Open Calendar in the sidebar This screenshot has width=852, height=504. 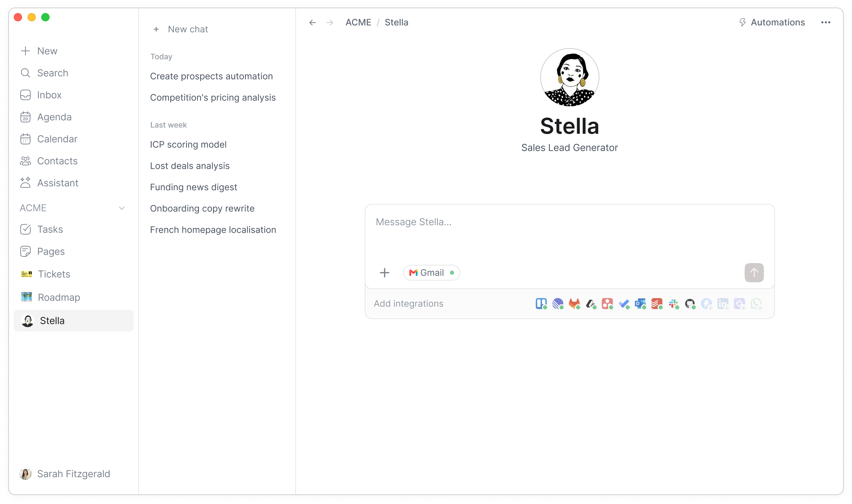pos(73,139)
